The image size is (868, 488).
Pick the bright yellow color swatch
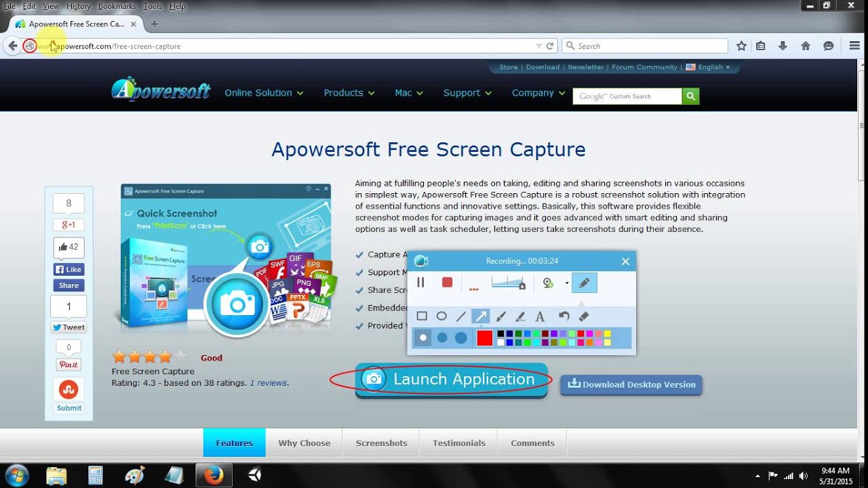click(x=607, y=333)
